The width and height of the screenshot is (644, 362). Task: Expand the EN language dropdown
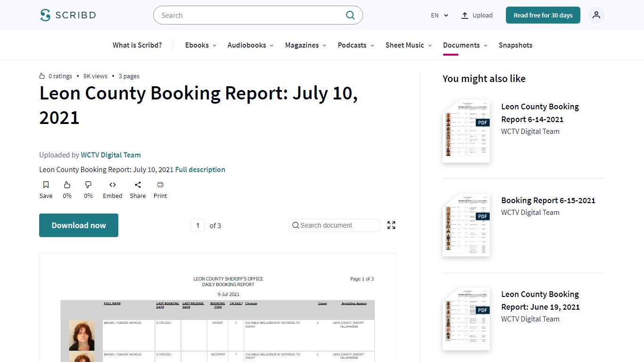coord(439,16)
